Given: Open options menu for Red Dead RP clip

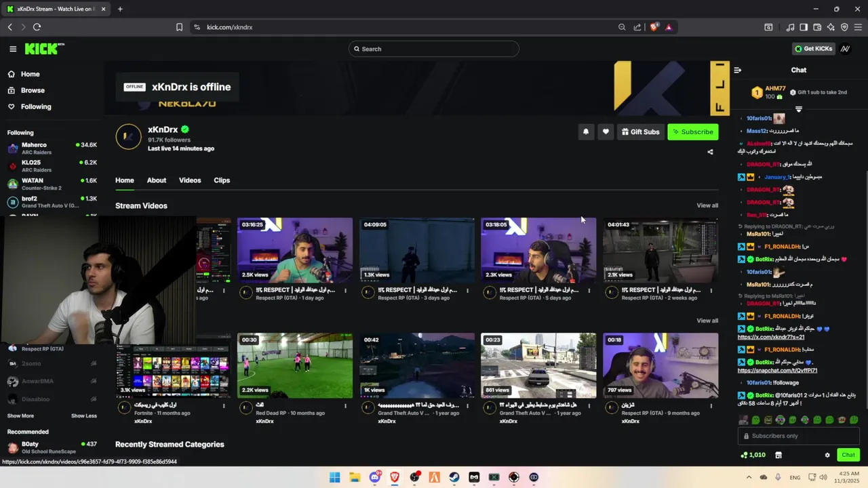Looking at the screenshot, I should point(345,406).
